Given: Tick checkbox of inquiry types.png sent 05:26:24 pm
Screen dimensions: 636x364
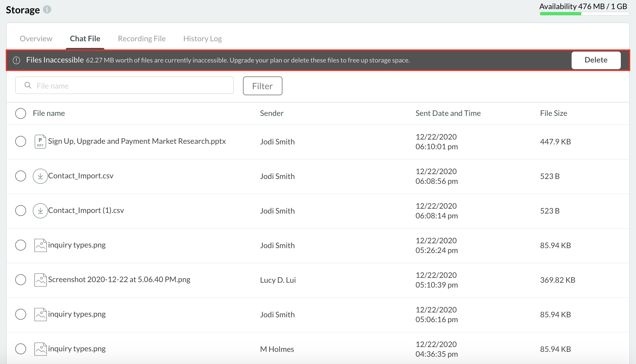Looking at the screenshot, I should tap(21, 245).
